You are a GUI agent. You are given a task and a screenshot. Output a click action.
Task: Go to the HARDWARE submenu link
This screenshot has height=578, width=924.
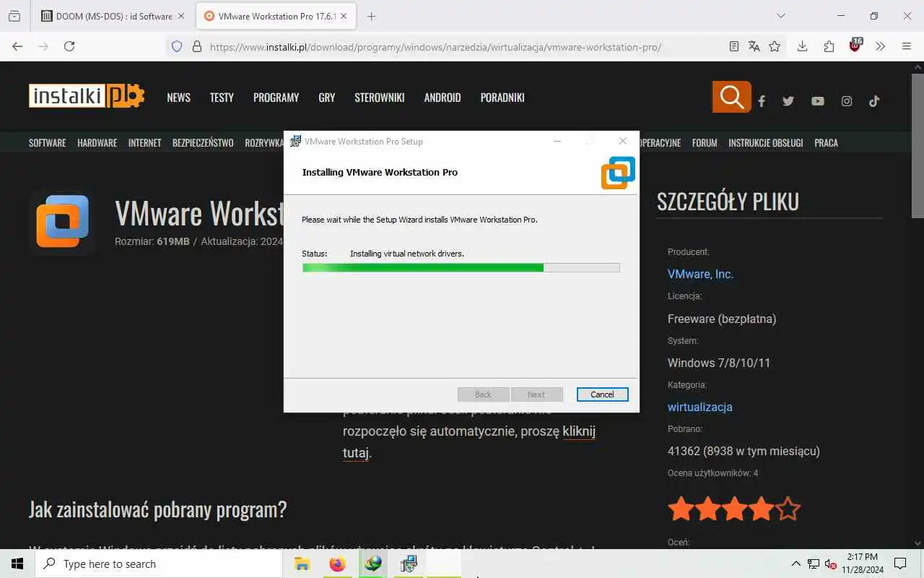pyautogui.click(x=97, y=143)
